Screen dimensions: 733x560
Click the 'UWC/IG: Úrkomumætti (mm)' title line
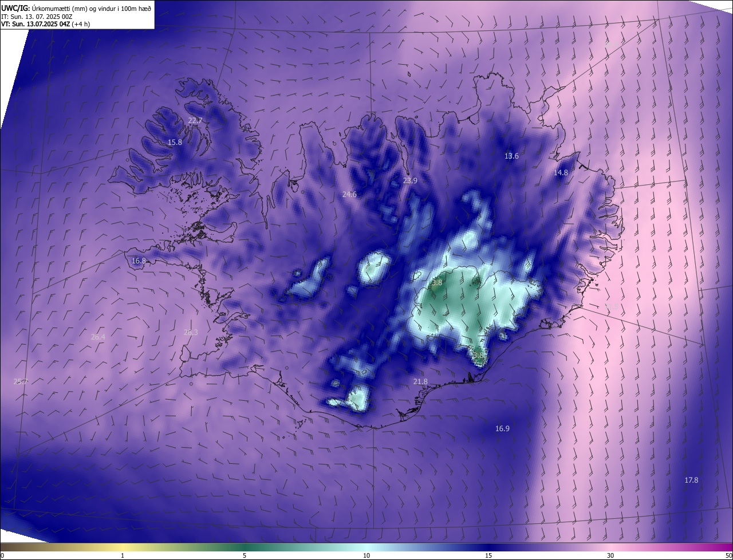(76, 8)
